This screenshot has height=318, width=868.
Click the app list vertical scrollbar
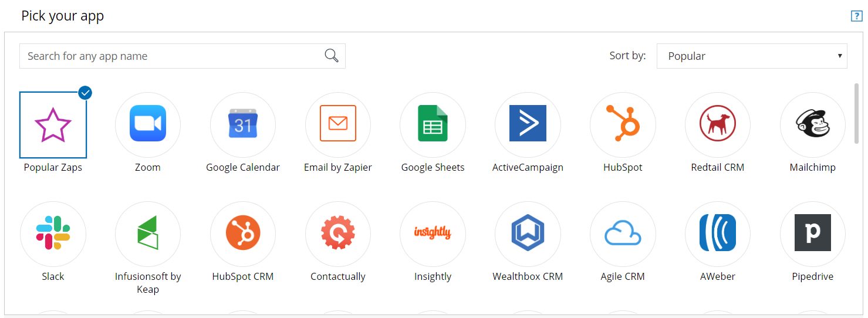point(856,113)
